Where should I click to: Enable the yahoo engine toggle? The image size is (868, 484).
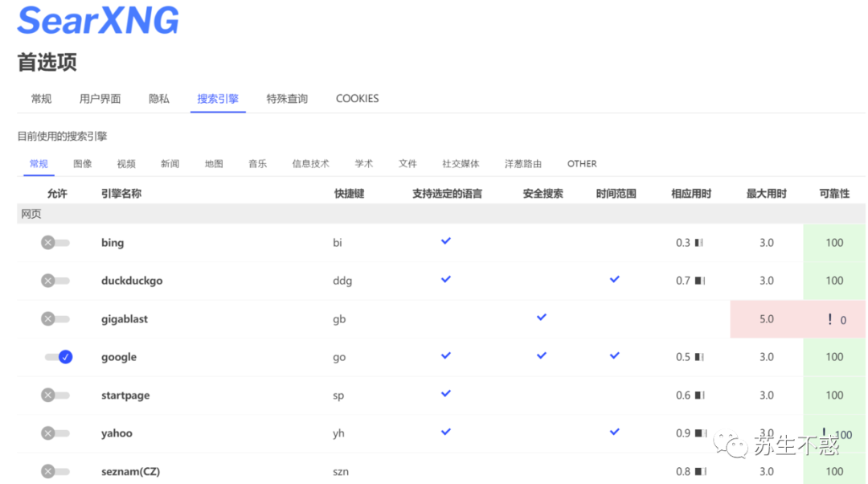(55, 433)
